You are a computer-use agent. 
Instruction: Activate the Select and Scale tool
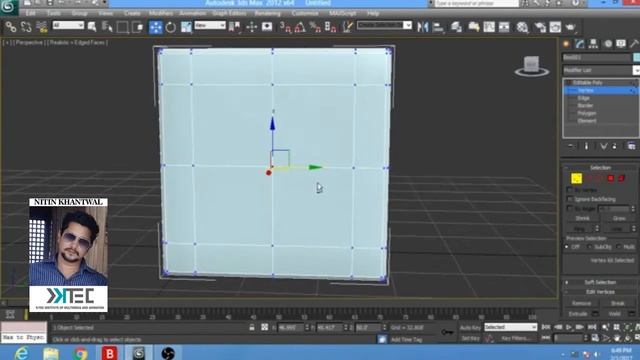point(186,27)
